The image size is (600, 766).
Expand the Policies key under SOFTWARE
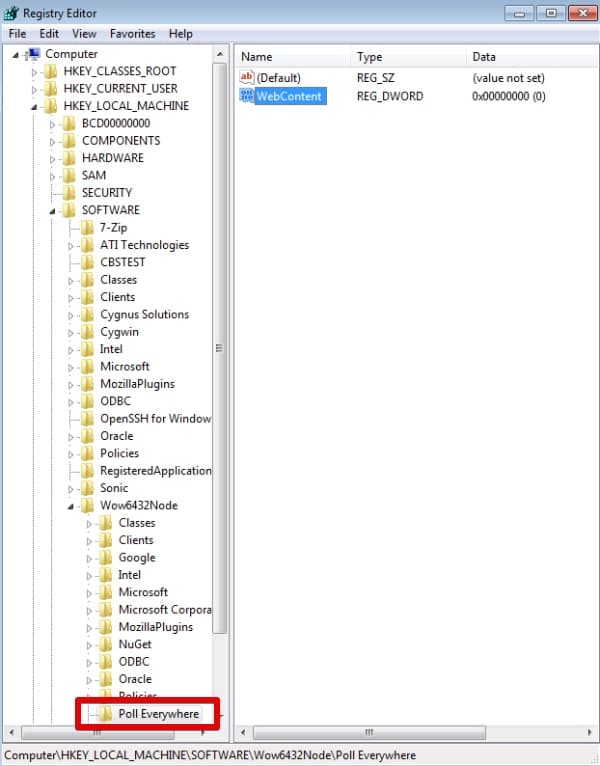70,454
